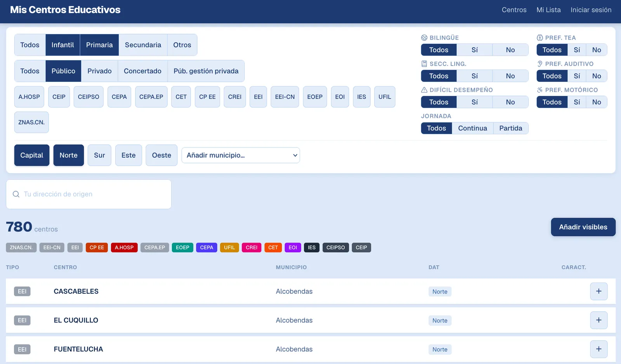Open Mi Lista navigation link

[x=548, y=10]
